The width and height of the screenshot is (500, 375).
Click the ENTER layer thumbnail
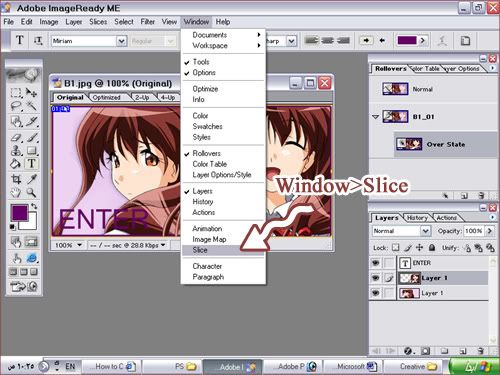pos(404,263)
